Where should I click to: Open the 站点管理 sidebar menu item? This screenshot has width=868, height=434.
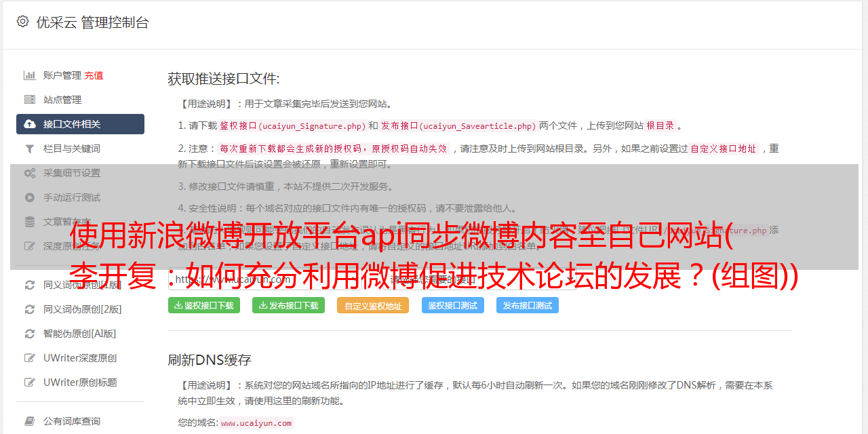click(80, 100)
